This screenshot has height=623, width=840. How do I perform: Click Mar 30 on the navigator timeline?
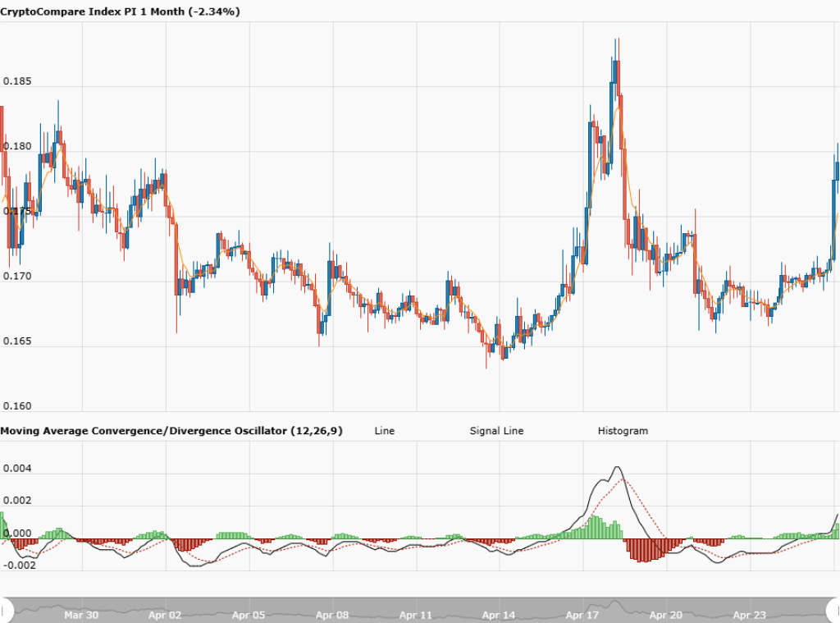tap(81, 615)
